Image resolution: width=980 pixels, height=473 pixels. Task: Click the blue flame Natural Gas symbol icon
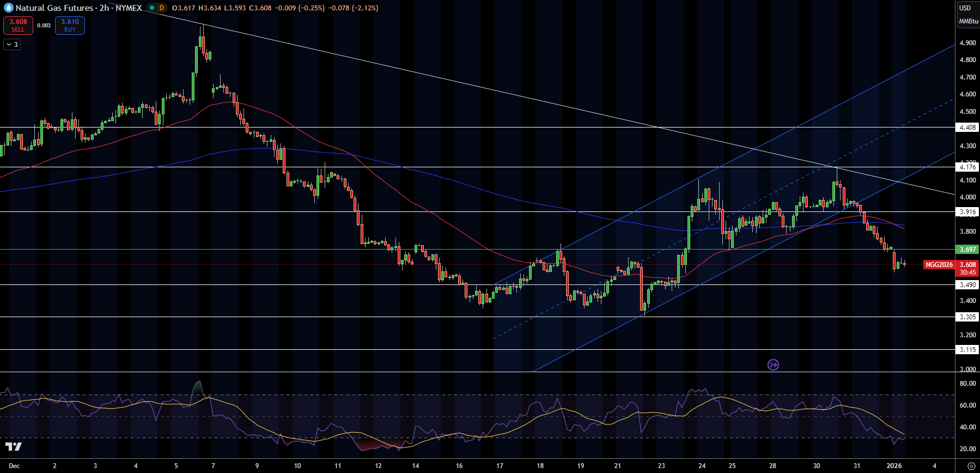pyautogui.click(x=8, y=8)
